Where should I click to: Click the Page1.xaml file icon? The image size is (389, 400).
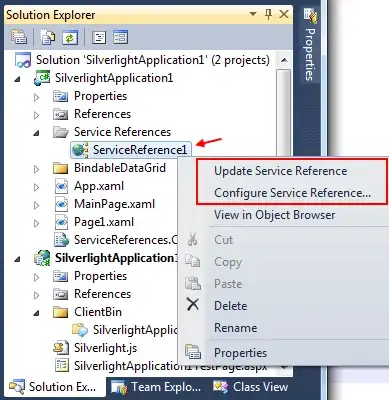pyautogui.click(x=61, y=222)
